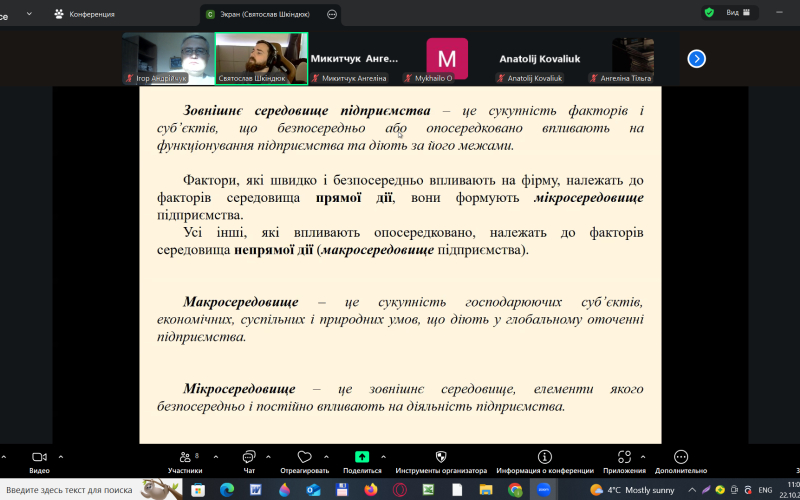This screenshot has width=800, height=500.
Task: Open the Участники participants panel
Action: pyautogui.click(x=184, y=456)
